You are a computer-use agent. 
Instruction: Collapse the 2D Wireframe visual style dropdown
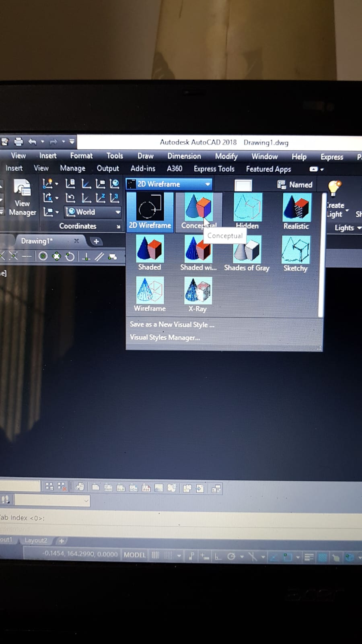click(x=208, y=184)
